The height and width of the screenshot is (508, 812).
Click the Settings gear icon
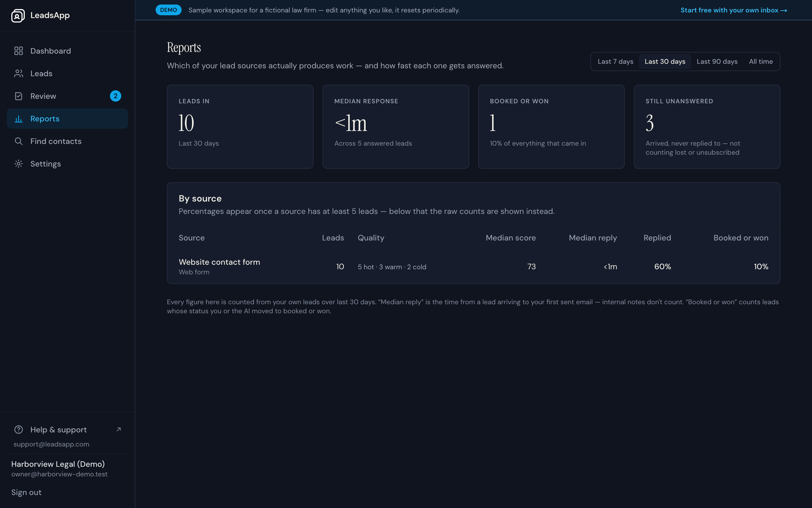point(19,164)
